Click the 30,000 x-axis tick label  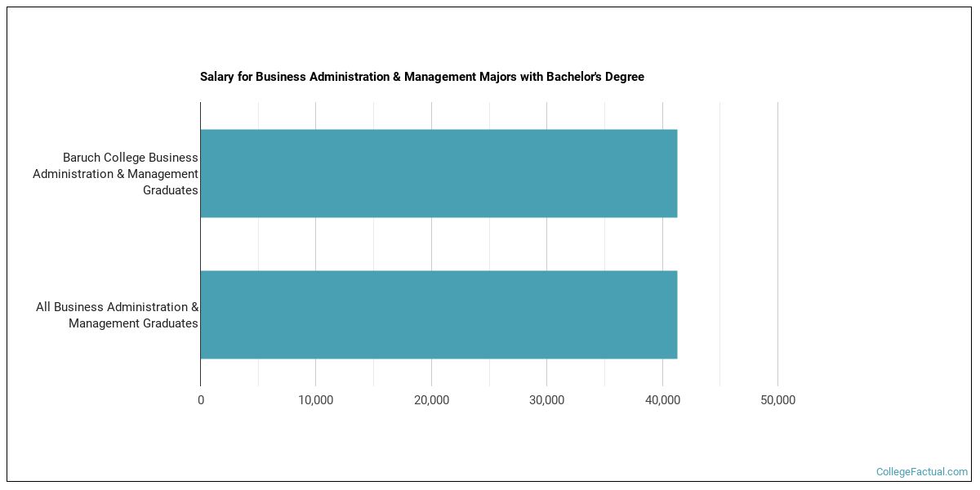point(547,400)
